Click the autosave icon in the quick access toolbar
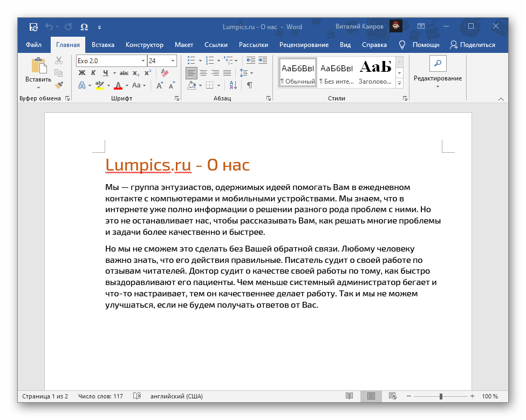This screenshot has height=420, width=526. point(33,27)
